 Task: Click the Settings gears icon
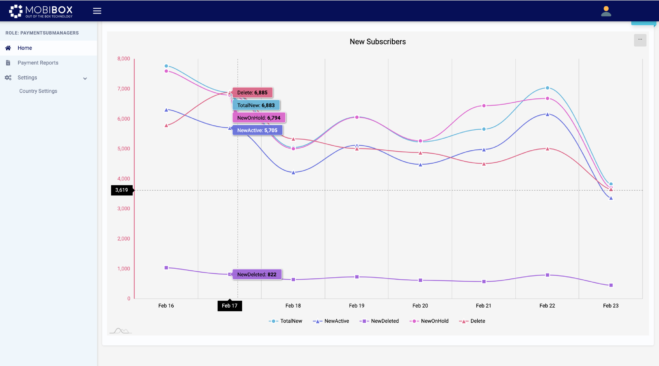pyautogui.click(x=8, y=78)
